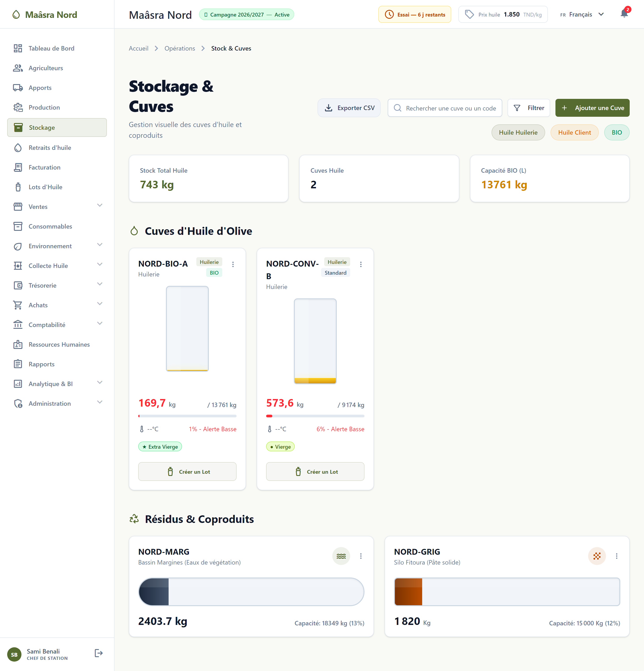Toggle the Huile Huilerie filter chip
This screenshot has height=671, width=644.
pos(518,132)
